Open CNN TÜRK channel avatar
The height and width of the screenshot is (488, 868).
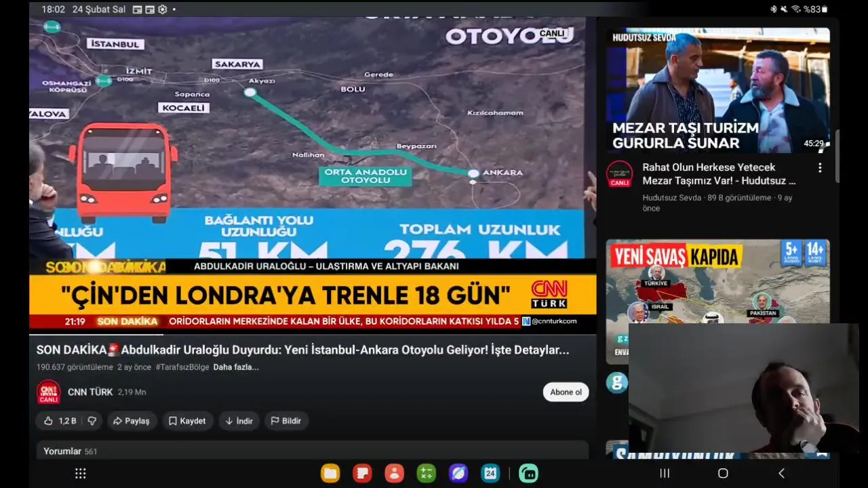coord(48,392)
